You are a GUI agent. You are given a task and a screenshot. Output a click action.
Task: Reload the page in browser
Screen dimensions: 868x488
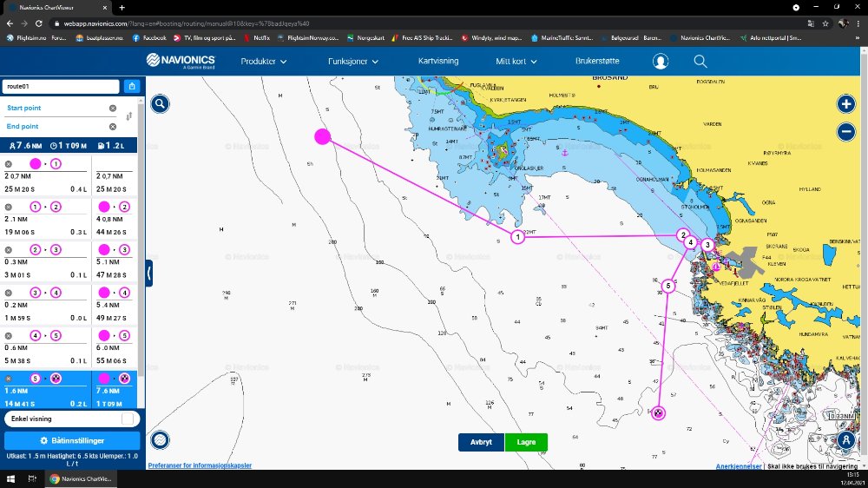click(x=39, y=23)
